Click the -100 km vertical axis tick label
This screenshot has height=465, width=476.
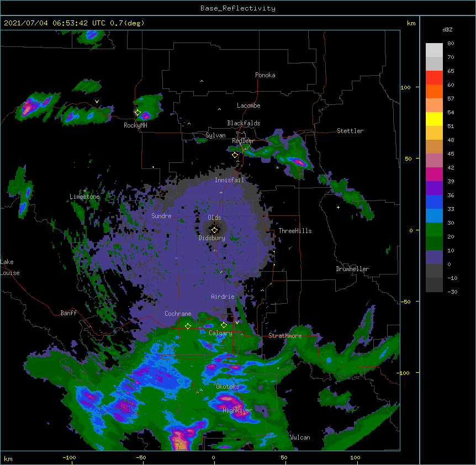[x=404, y=373]
